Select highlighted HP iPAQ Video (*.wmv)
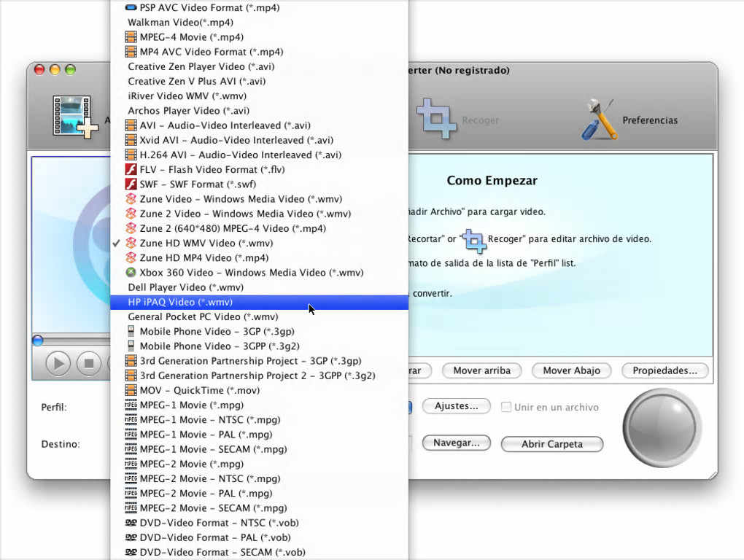This screenshot has width=744, height=560. tap(259, 302)
